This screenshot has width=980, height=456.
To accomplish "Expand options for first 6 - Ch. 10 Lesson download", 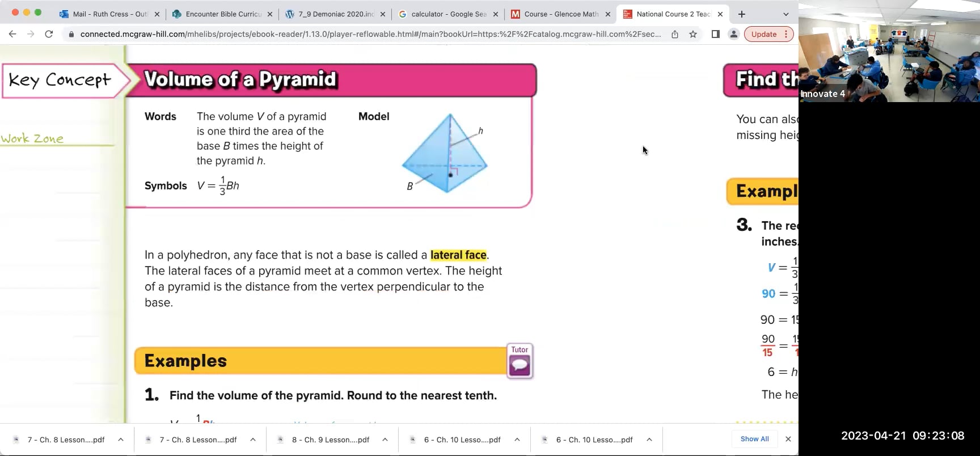I will pyautogui.click(x=517, y=440).
